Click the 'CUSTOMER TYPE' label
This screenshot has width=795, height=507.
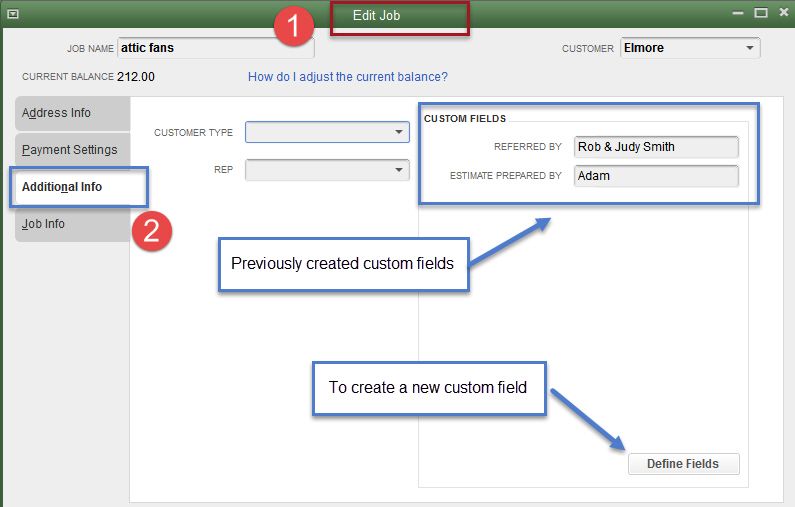click(x=193, y=133)
